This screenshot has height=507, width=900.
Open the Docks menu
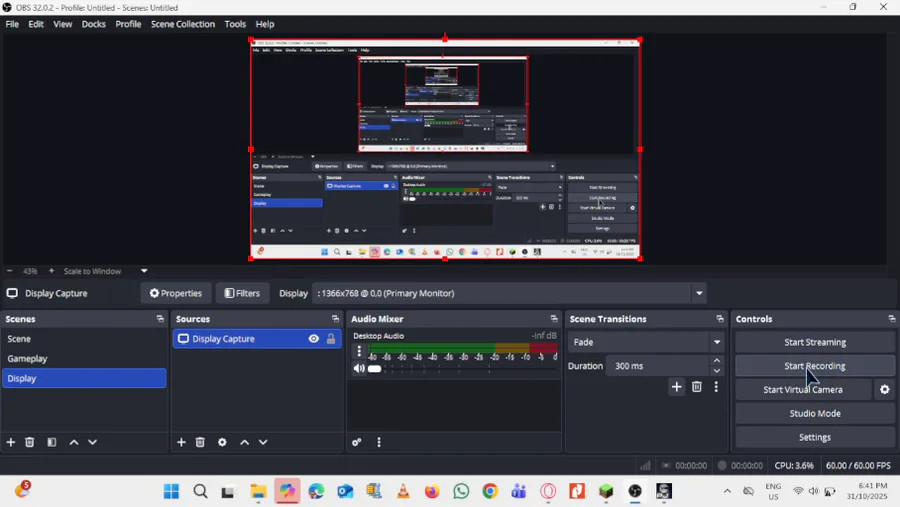point(94,24)
